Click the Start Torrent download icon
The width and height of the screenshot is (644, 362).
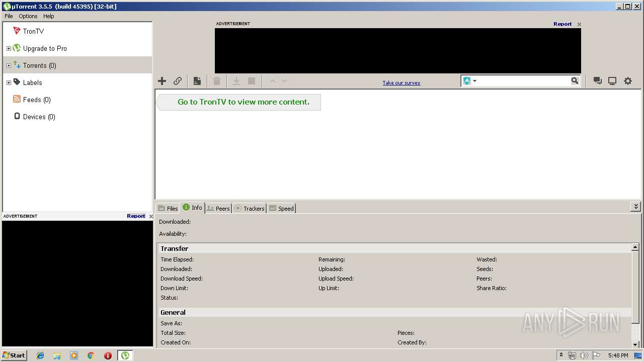pos(236,81)
